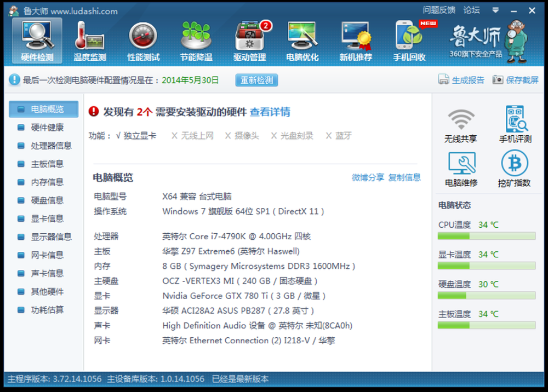Open 电脑维修 computer repair tool
Image resolution: width=548 pixels, height=392 pixels.
click(461, 169)
